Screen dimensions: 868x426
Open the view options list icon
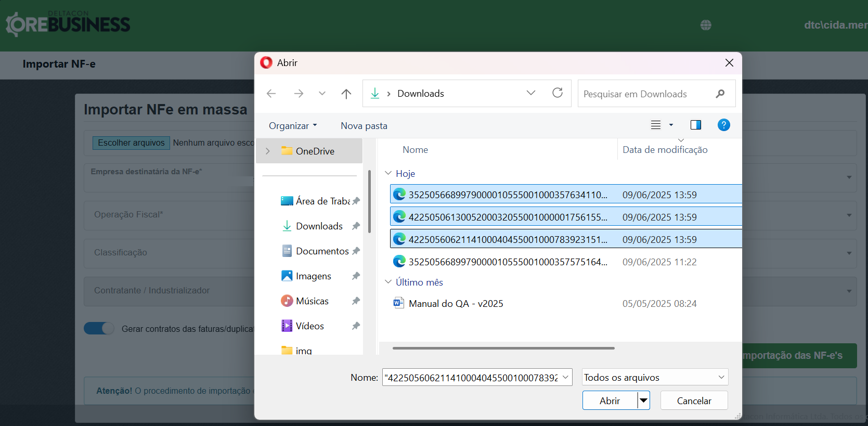click(x=656, y=125)
